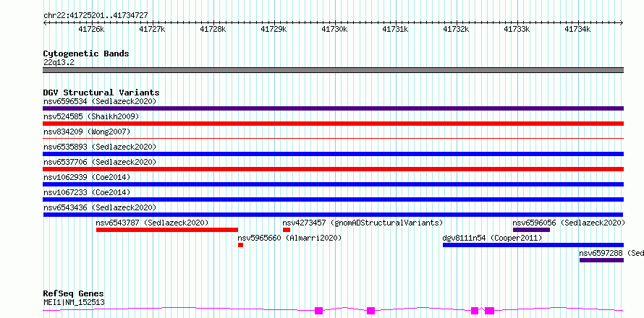Click the nsv6596534 (Sedlazeck2020) purple variant bar
Screen dimensions: 644x318
(333, 108)
